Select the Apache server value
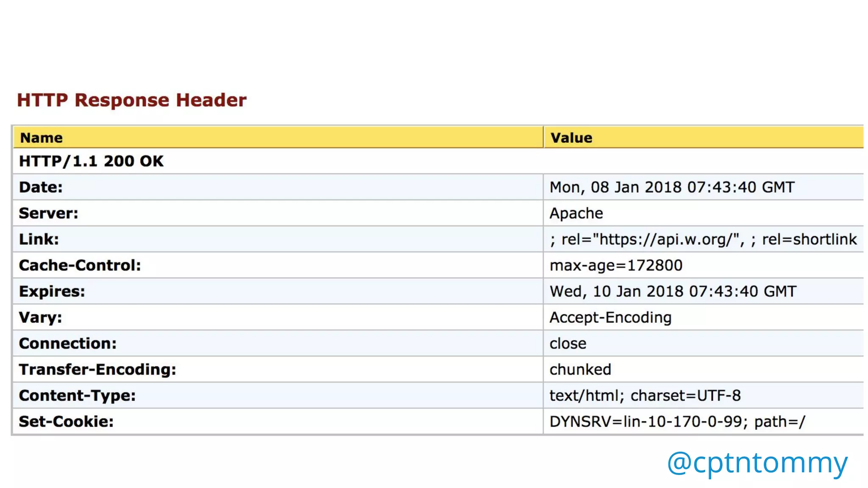Image resolution: width=868 pixels, height=488 pixels. pos(576,213)
